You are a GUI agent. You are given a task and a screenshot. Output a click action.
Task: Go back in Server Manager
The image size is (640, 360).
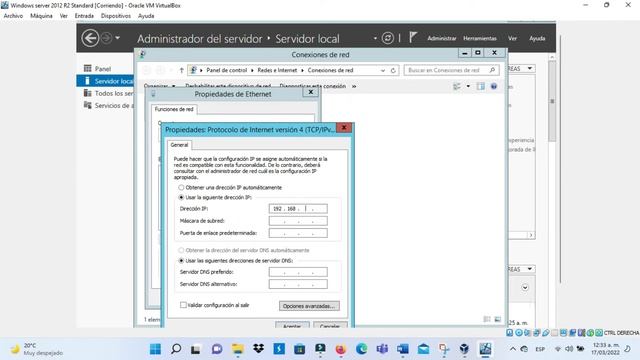point(90,38)
